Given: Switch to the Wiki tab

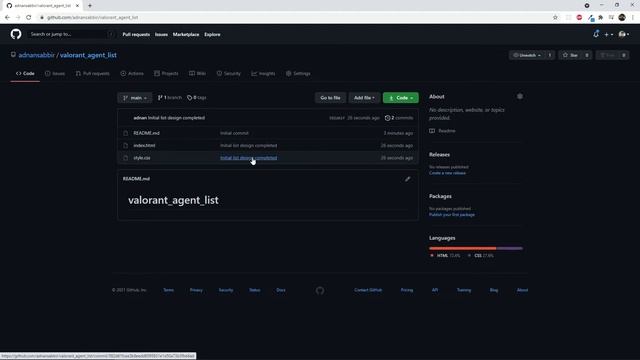Looking at the screenshot, I should [x=198, y=73].
